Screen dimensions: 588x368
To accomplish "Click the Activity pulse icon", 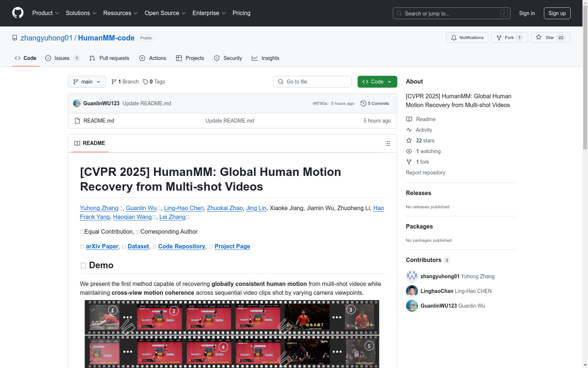I will tap(409, 130).
